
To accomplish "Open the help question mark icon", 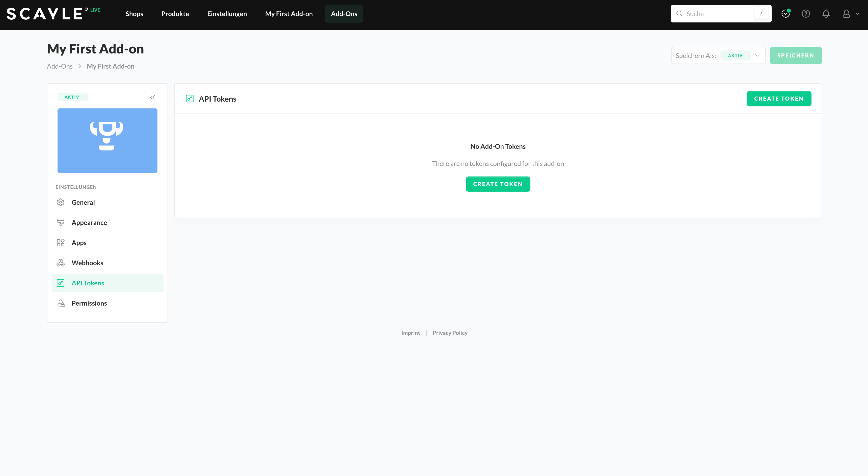I will tap(806, 14).
